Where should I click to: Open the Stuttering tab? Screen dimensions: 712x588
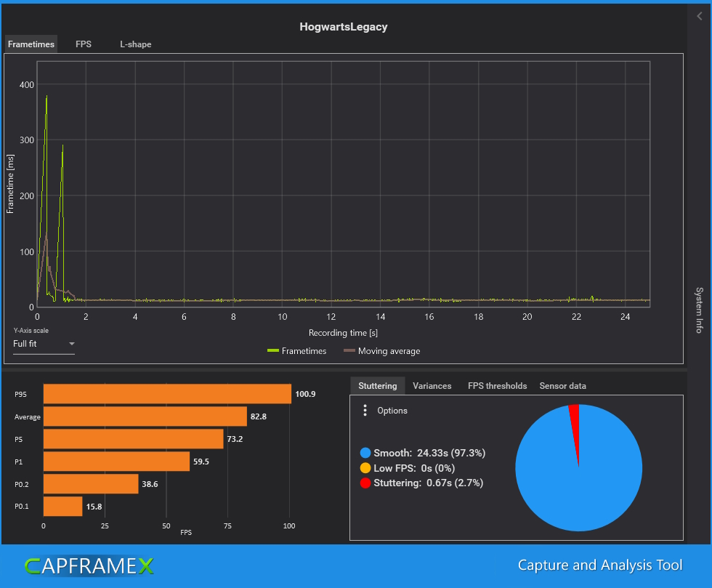pyautogui.click(x=377, y=386)
